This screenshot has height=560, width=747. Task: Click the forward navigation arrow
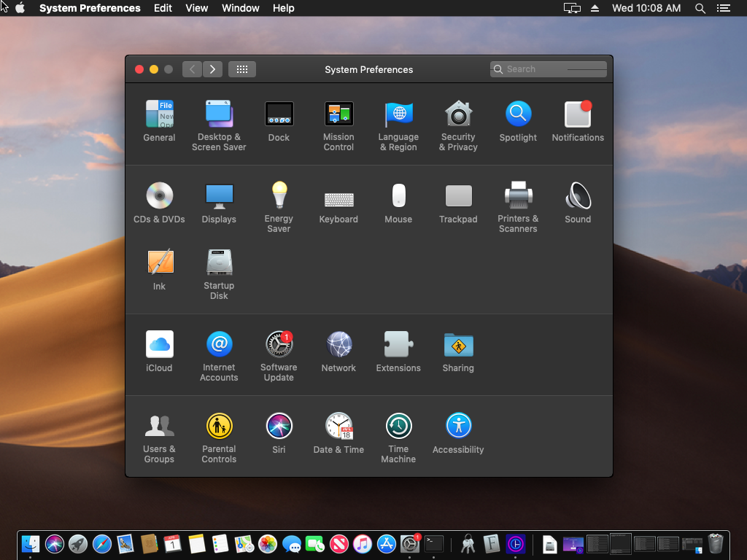[212, 69]
